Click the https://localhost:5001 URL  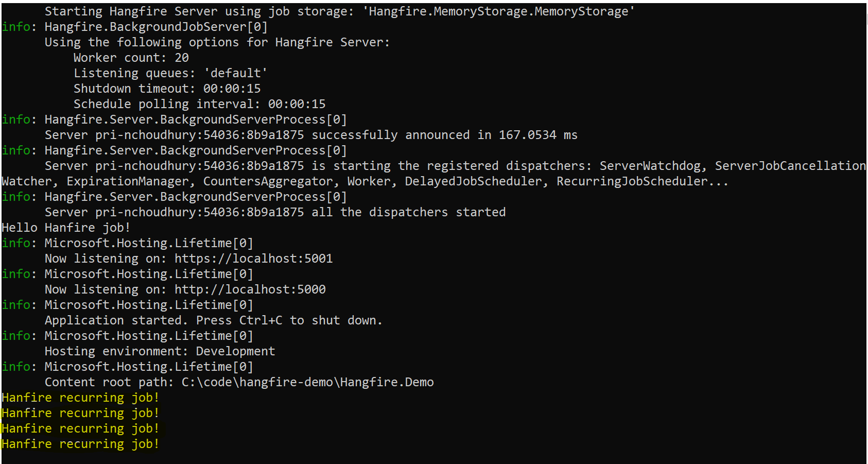coord(253,259)
